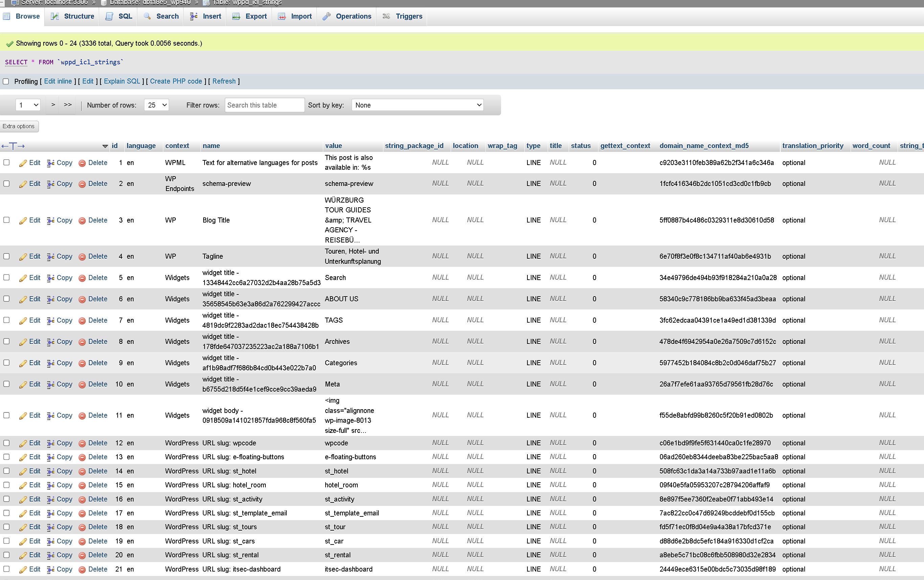
Task: Click the pencil icon for row 21
Action: (23, 570)
